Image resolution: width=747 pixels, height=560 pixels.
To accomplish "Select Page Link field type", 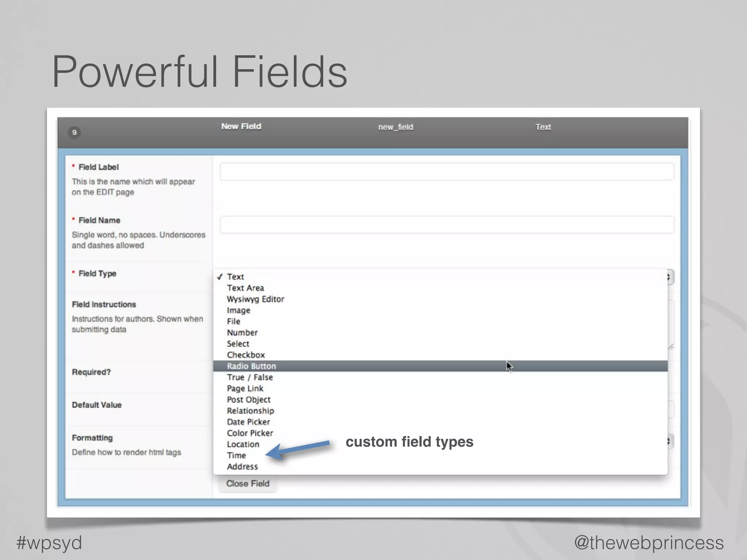I will point(440,388).
